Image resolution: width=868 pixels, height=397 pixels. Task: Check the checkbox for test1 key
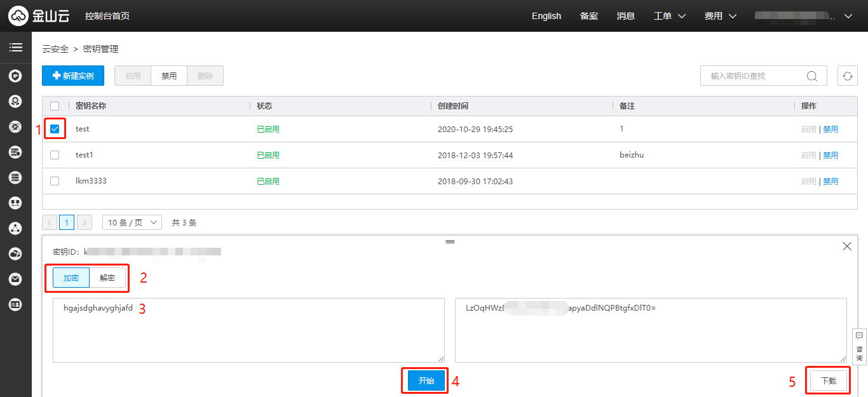55,155
